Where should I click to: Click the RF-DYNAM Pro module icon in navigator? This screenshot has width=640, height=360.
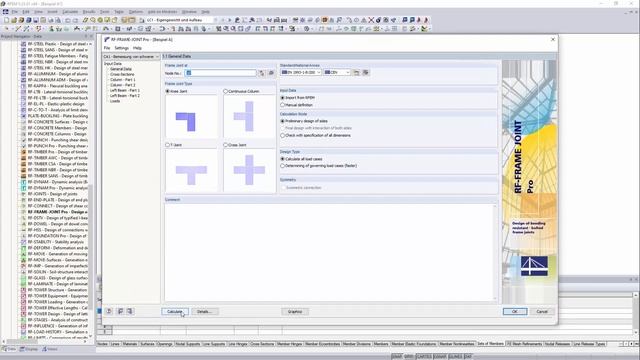24,188
